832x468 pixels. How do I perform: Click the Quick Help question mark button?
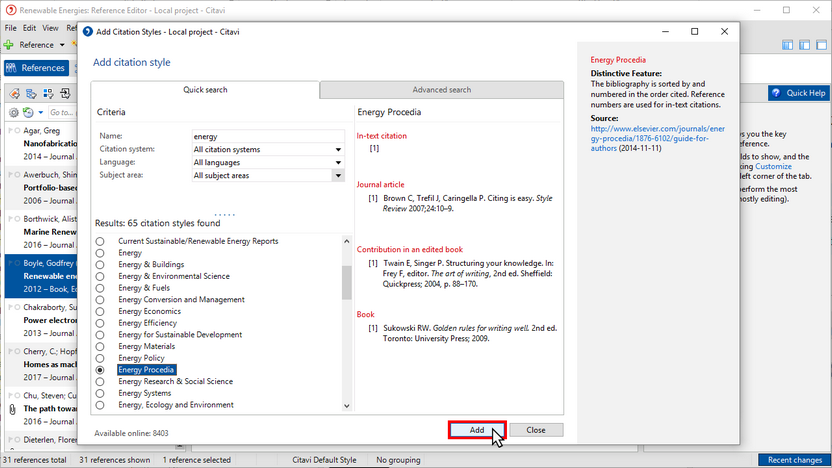tap(799, 93)
